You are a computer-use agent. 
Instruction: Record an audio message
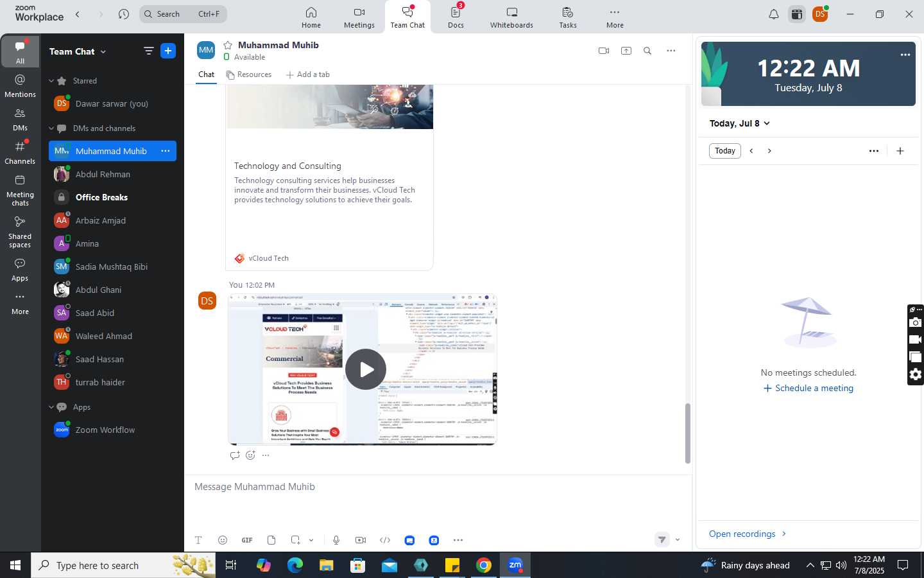pyautogui.click(x=336, y=540)
